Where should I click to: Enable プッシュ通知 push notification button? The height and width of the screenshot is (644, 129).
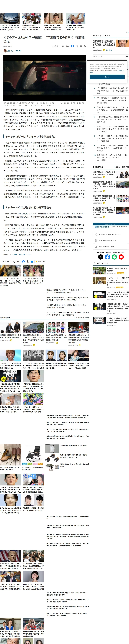pos(40,261)
